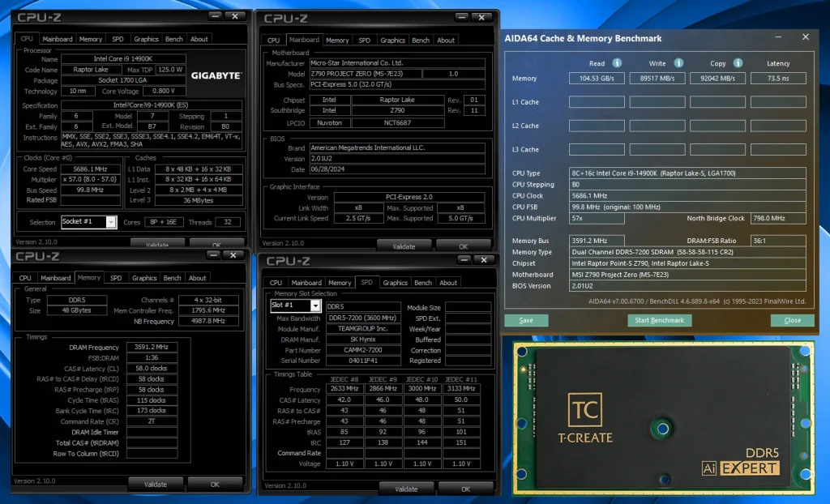Switch to CPU tab in Memory CPU-Z window
Viewport: 830px width, 504px height.
pos(25,278)
